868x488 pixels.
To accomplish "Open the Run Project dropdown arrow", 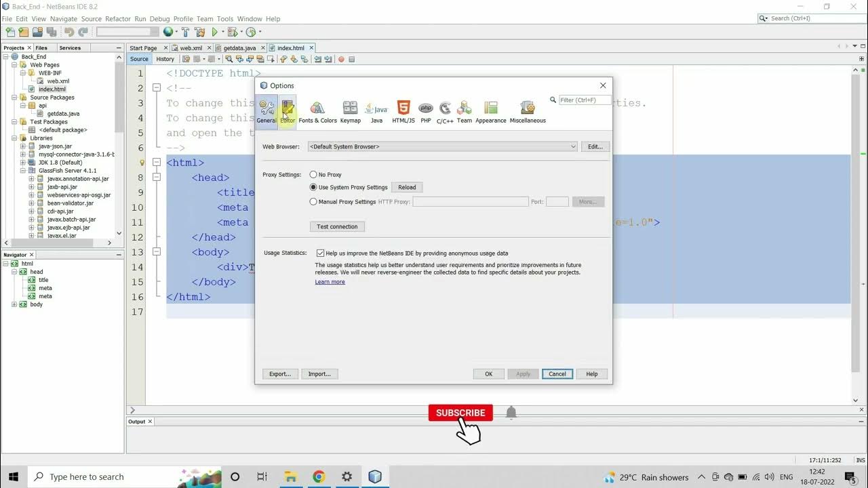I will tap(222, 32).
